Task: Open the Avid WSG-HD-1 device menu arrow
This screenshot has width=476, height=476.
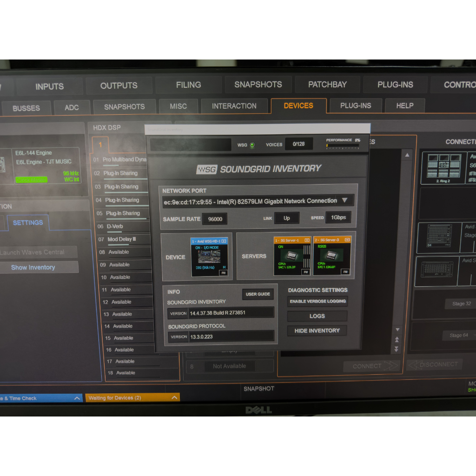Action: pyautogui.click(x=224, y=241)
